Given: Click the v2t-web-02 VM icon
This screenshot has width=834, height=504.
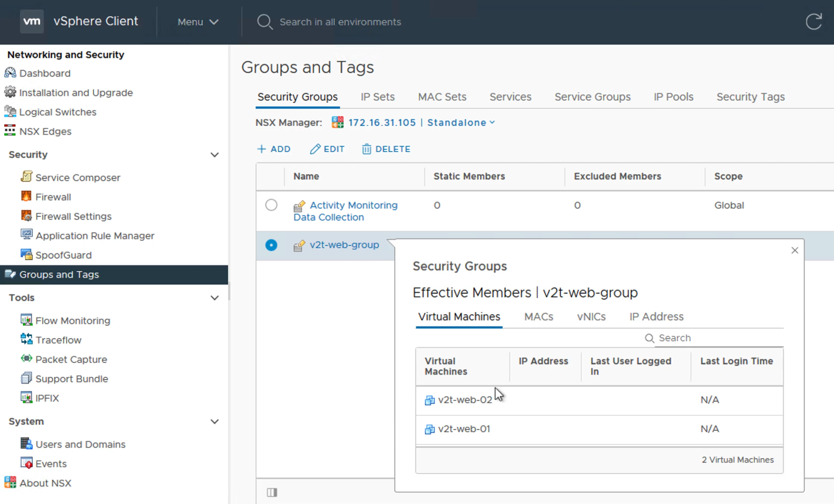Looking at the screenshot, I should 430,400.
